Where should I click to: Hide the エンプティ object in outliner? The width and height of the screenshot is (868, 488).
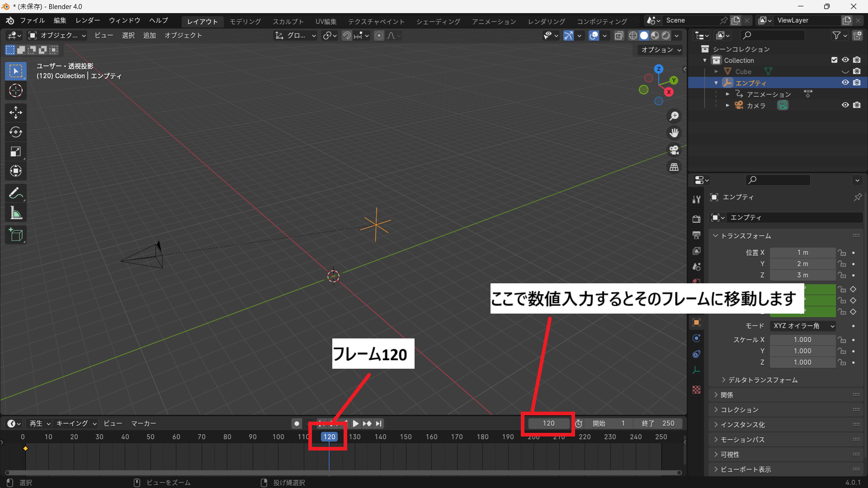(x=845, y=83)
